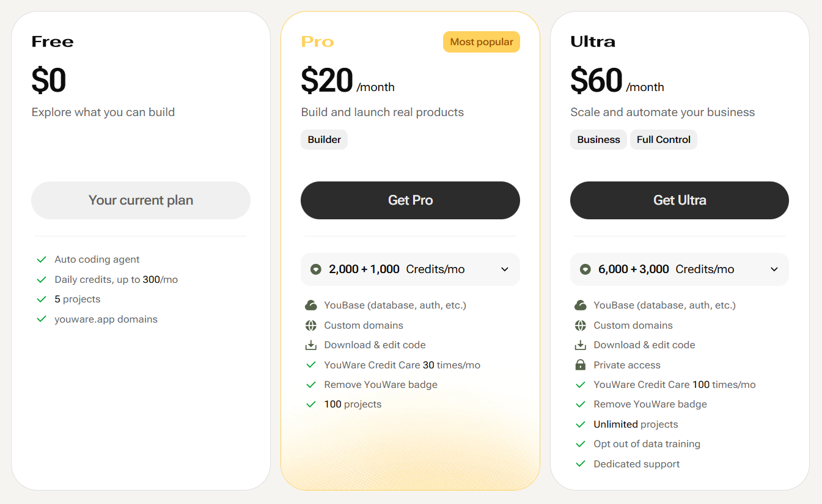Expand the Pro credits dropdown chevron
This screenshot has height=504, width=822.
click(x=505, y=269)
